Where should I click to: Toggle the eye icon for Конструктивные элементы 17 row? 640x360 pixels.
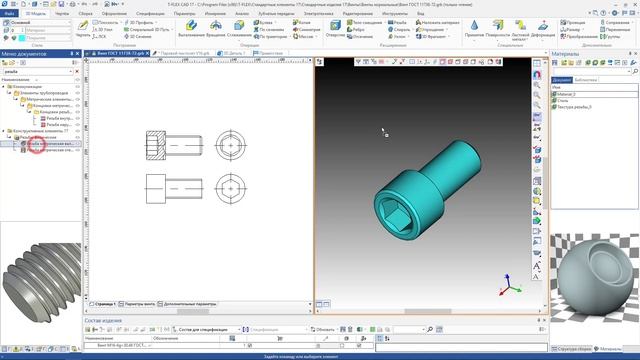[x=78, y=131]
